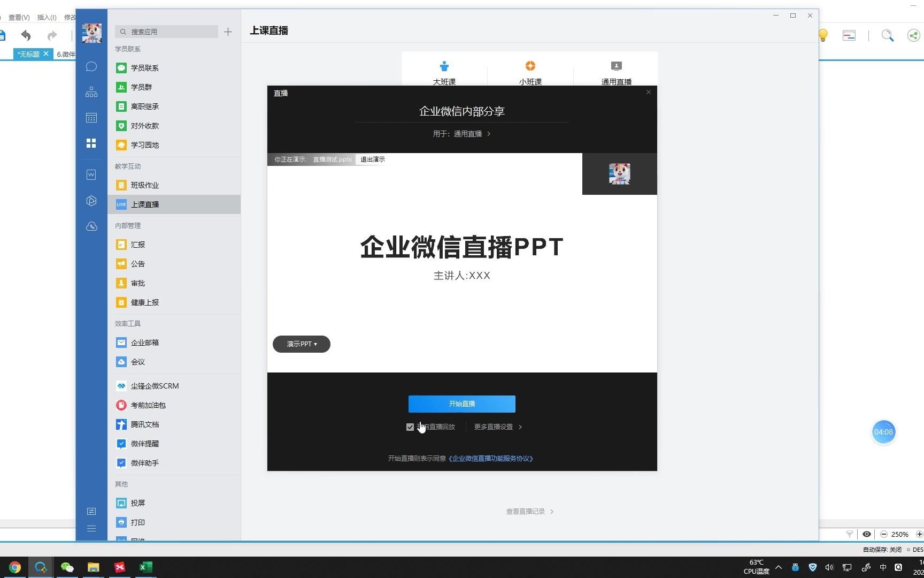Open 投屏 app
The image size is (924, 578).
174,503
